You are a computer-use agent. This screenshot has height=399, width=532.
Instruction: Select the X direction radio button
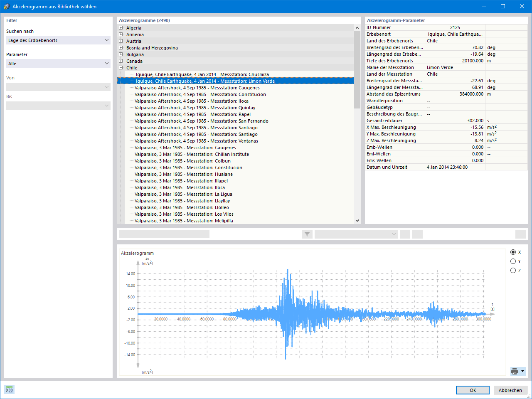513,252
